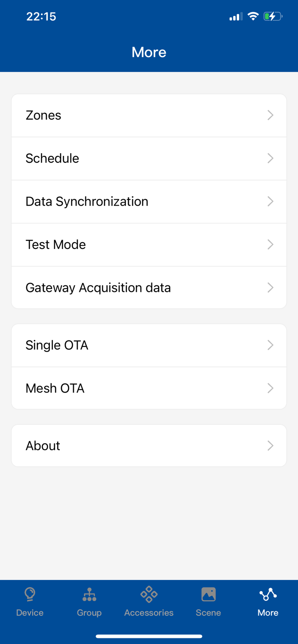298x644 pixels.
Task: Click the chevron beside Schedule
Action: (270, 158)
